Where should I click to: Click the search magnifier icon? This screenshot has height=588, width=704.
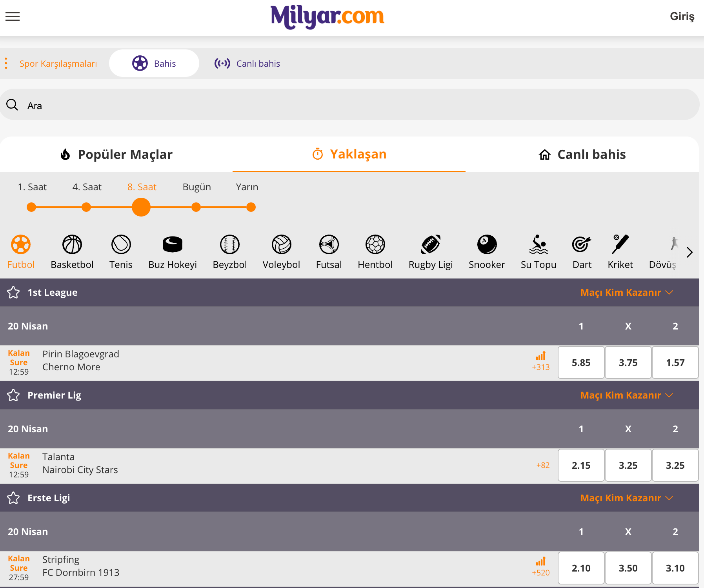[x=12, y=105]
